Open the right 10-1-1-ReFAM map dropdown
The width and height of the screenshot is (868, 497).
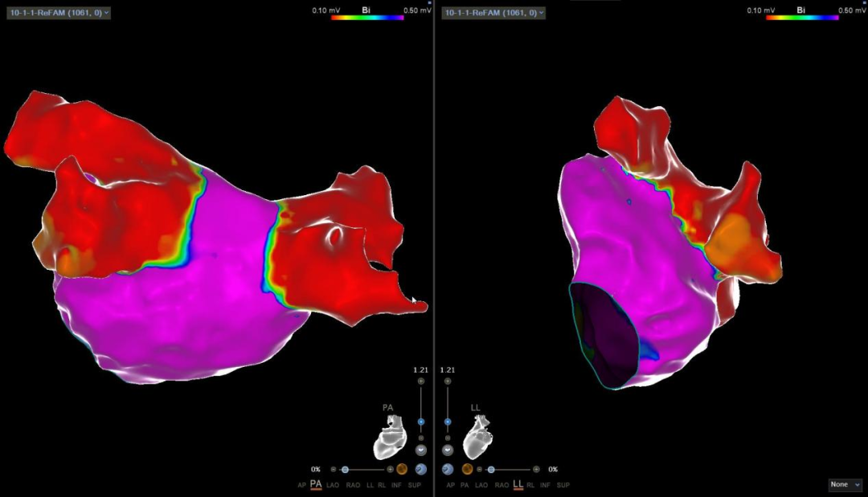point(493,13)
